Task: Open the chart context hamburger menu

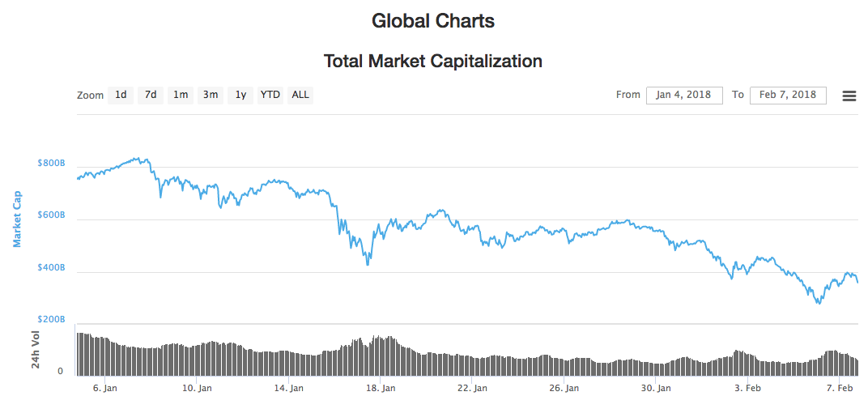Action: pos(849,96)
